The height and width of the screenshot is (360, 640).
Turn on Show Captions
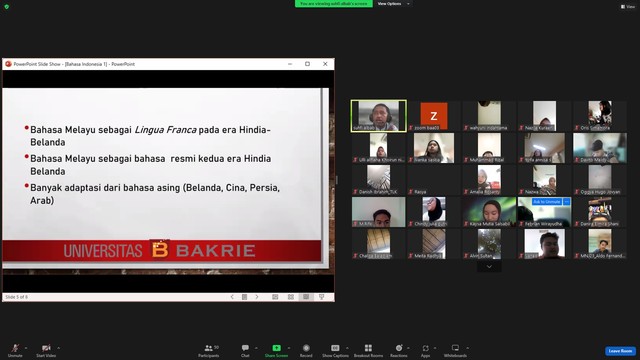(x=335, y=350)
